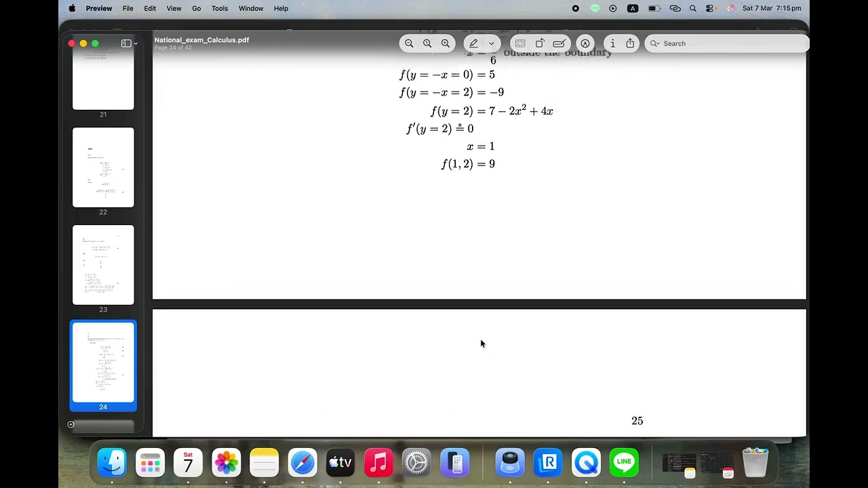Open Photos from the Dock
This screenshot has width=868, height=488.
pyautogui.click(x=226, y=463)
